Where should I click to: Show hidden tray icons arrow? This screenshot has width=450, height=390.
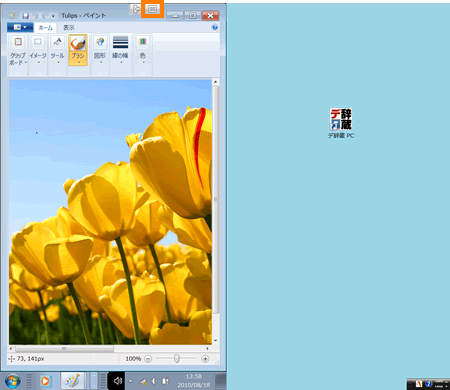[130, 381]
